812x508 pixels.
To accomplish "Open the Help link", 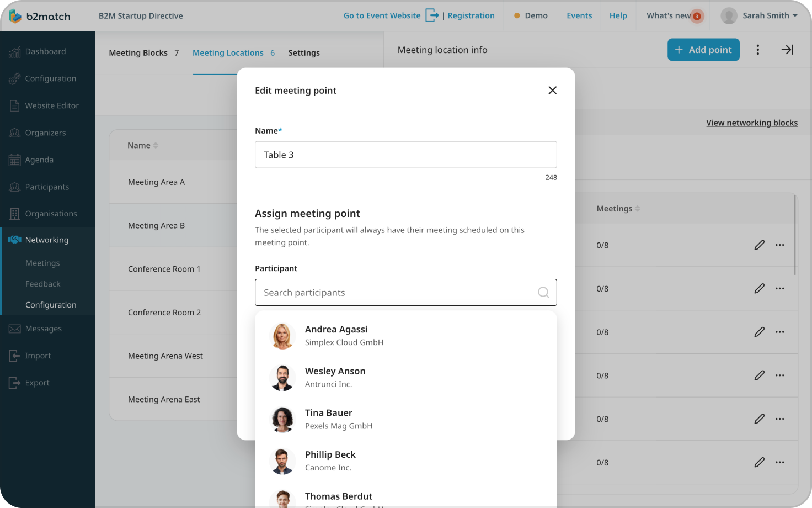I will coord(618,15).
